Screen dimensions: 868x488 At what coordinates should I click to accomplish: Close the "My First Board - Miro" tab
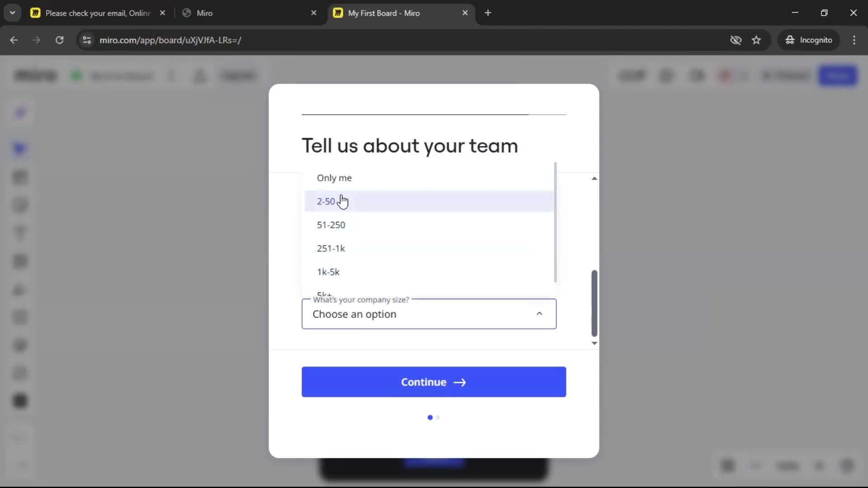tap(465, 13)
